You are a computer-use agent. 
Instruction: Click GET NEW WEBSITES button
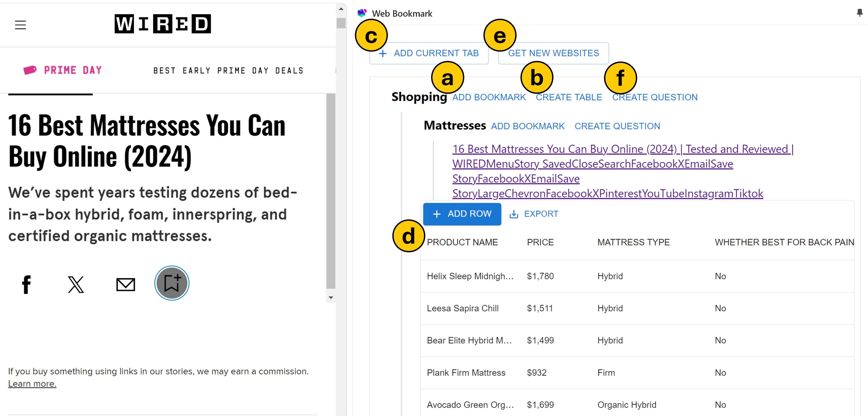(554, 53)
